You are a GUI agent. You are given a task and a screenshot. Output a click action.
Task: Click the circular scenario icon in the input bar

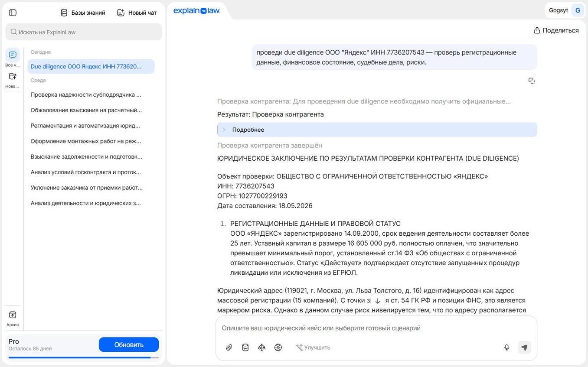click(278, 348)
